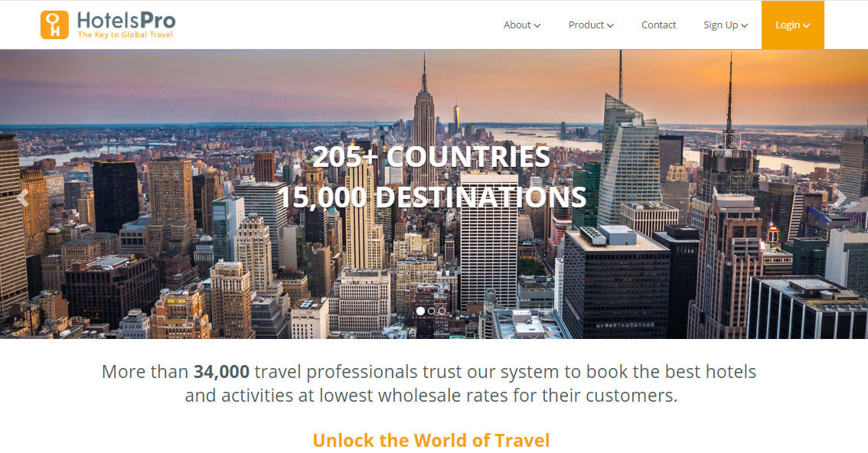Image resolution: width=868 pixels, height=453 pixels.
Task: Click the "15,000 DESTINATIONS" banner text
Action: pos(432,197)
